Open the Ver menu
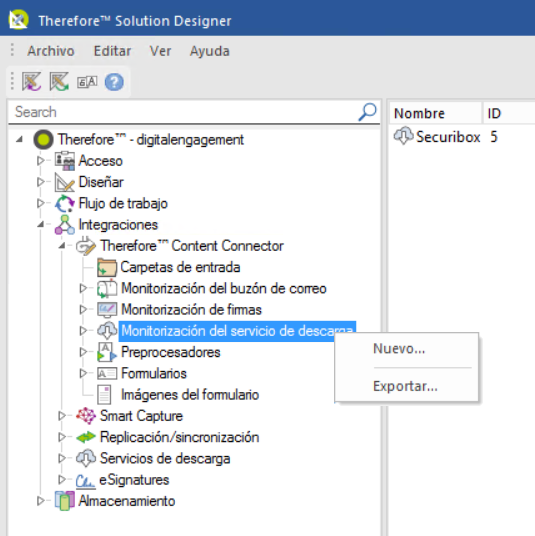Screen dimensions: 535x536 coord(160,51)
